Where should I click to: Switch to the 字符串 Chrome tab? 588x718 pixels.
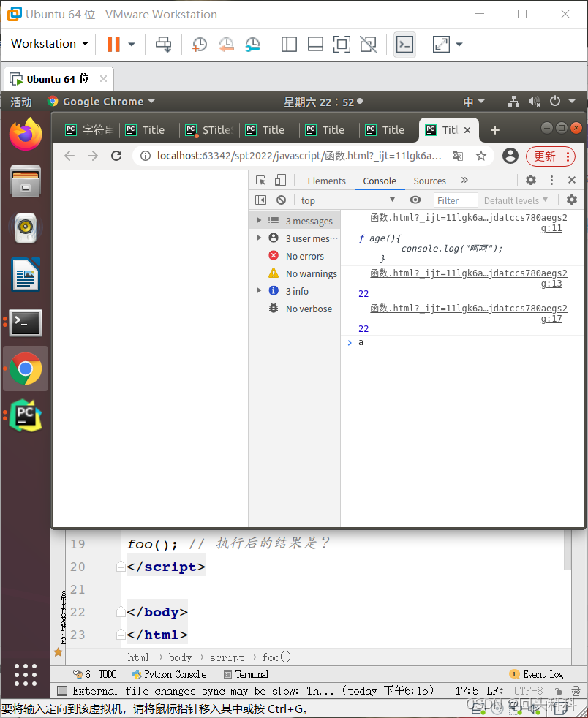point(90,130)
